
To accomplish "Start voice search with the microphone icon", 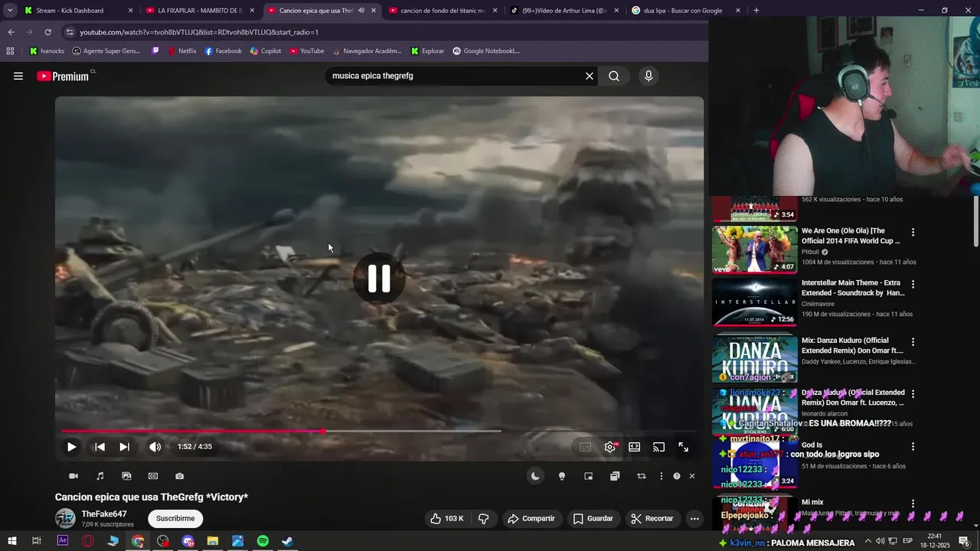I will (648, 76).
